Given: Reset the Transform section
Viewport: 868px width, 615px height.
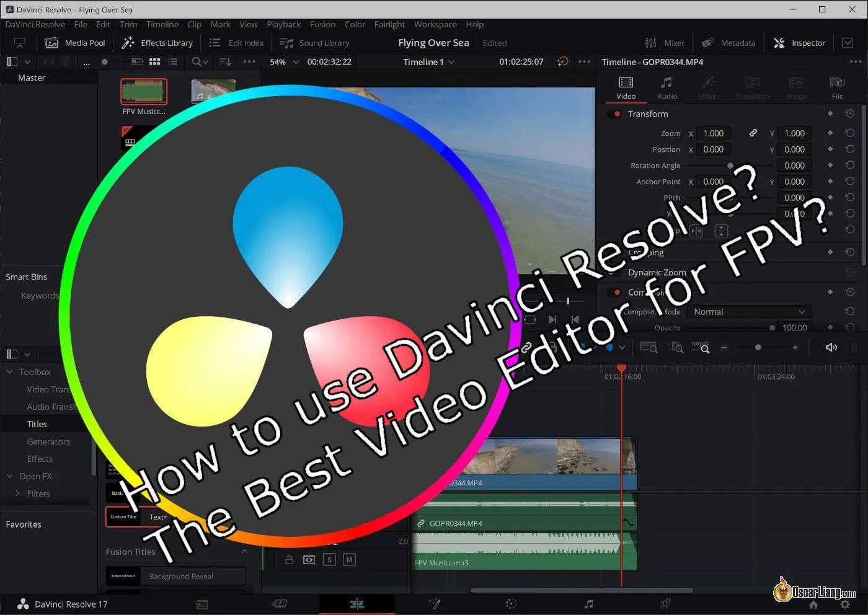Looking at the screenshot, I should click(x=850, y=113).
